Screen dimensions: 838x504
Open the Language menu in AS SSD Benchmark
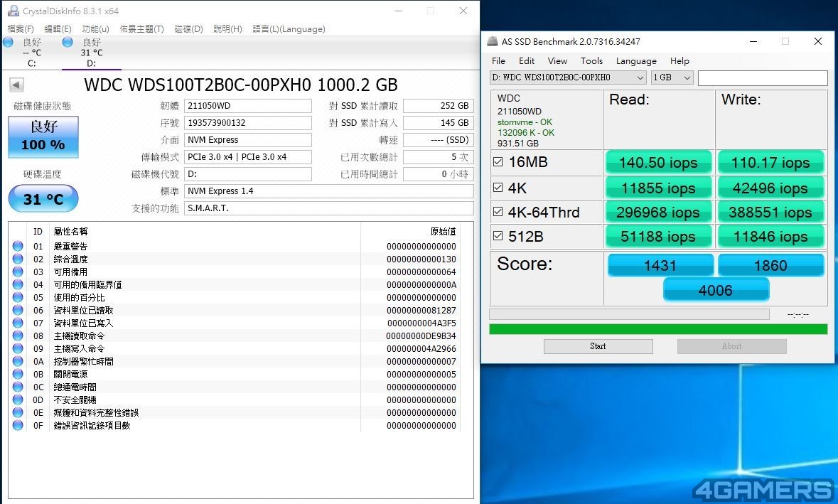pos(636,61)
